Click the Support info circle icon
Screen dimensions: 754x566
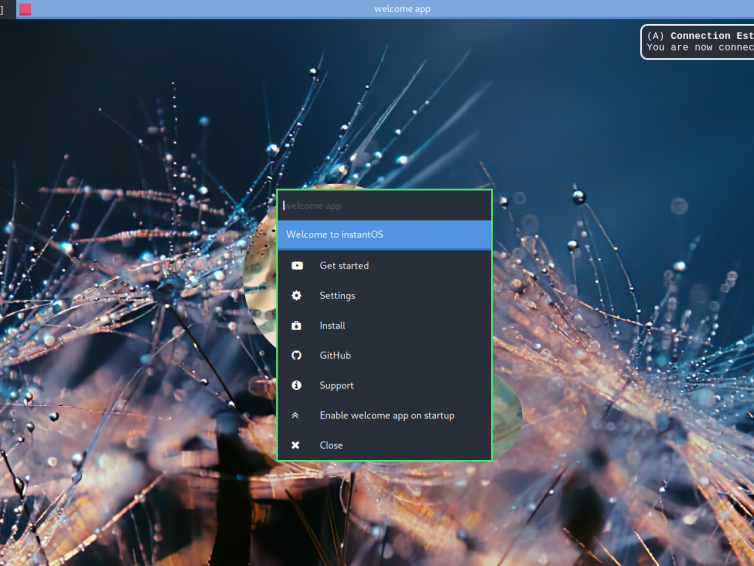click(x=296, y=386)
